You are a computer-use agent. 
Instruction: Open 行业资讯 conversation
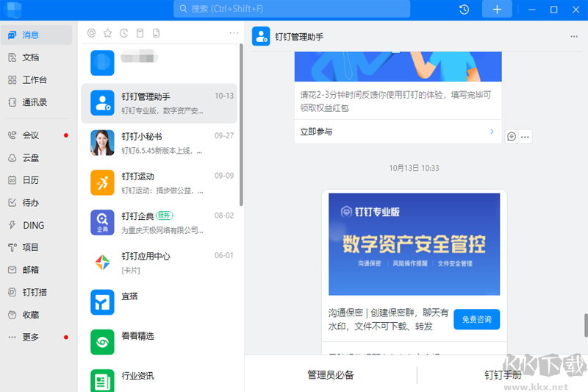159,379
